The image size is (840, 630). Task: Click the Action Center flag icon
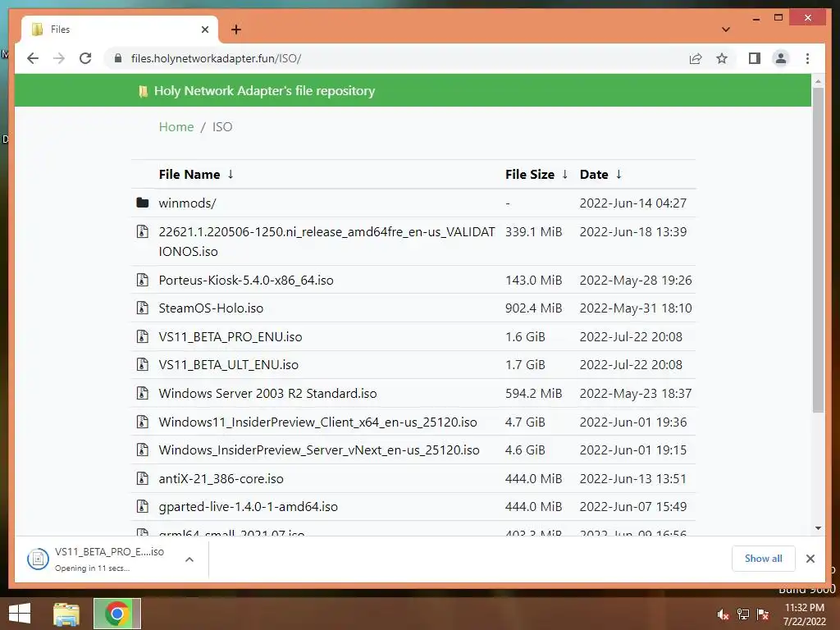click(x=763, y=614)
